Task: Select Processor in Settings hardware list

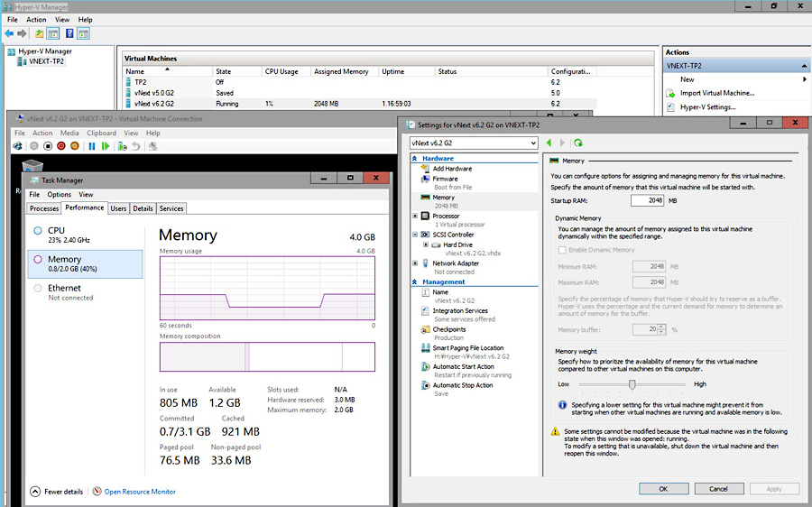Action: [x=446, y=216]
